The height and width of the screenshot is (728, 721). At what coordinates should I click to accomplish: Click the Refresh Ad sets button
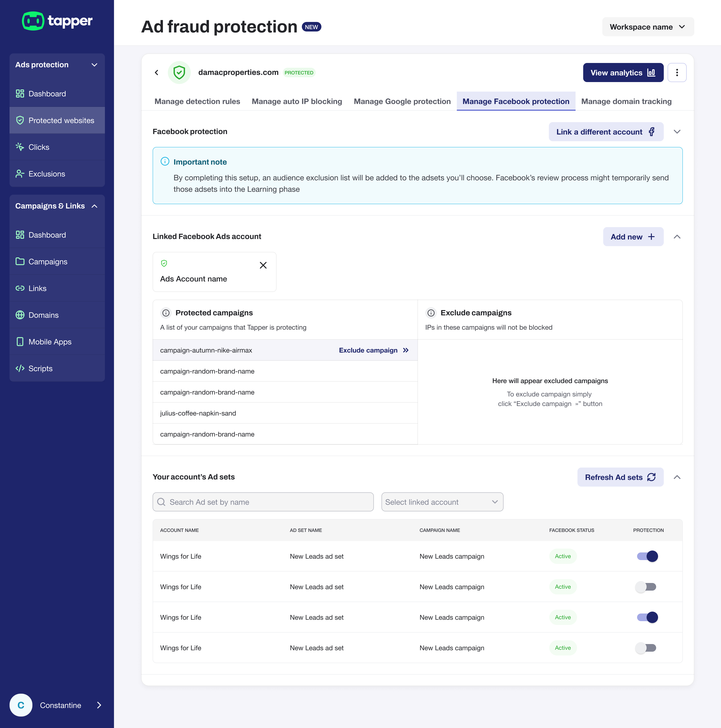pyautogui.click(x=620, y=477)
